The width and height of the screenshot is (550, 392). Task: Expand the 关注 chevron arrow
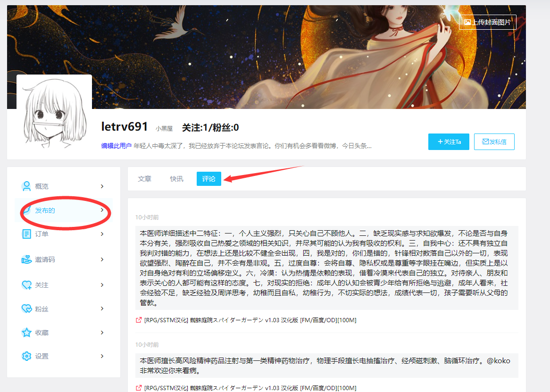click(102, 285)
